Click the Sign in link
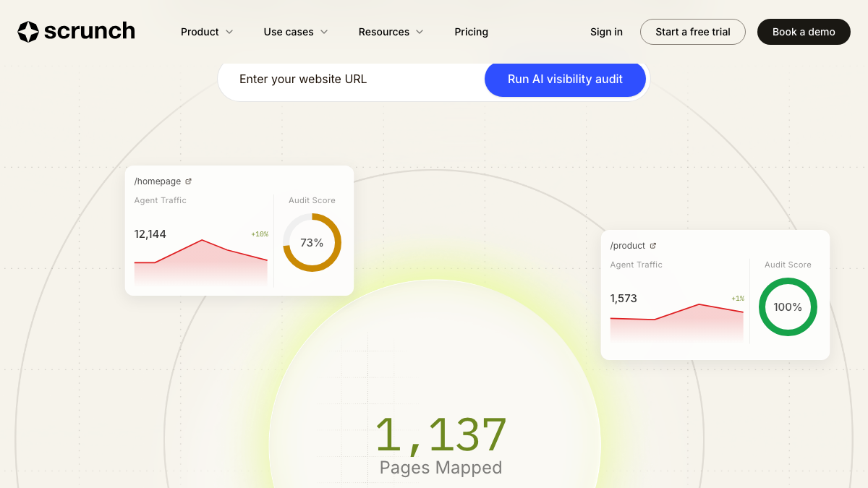The width and height of the screenshot is (868, 488). click(x=606, y=32)
